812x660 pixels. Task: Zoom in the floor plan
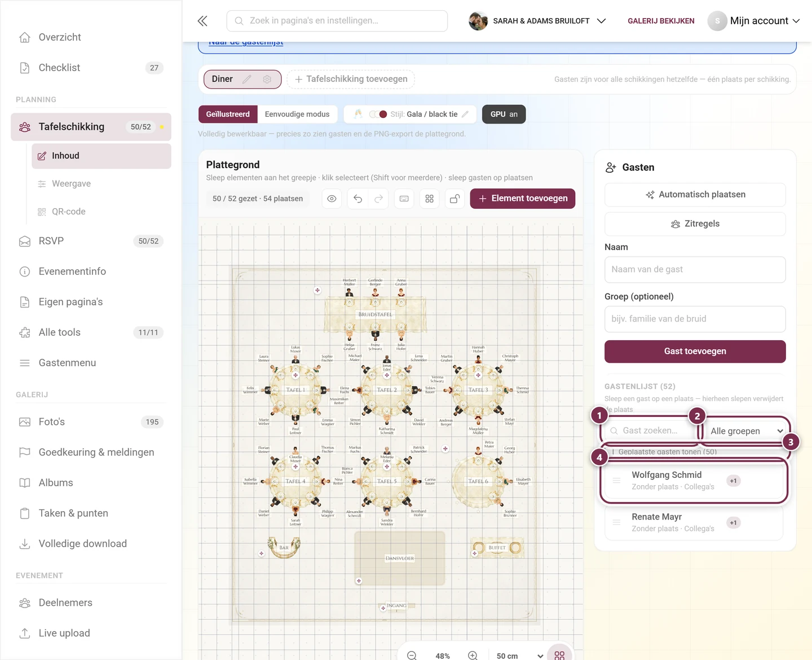[x=473, y=655]
